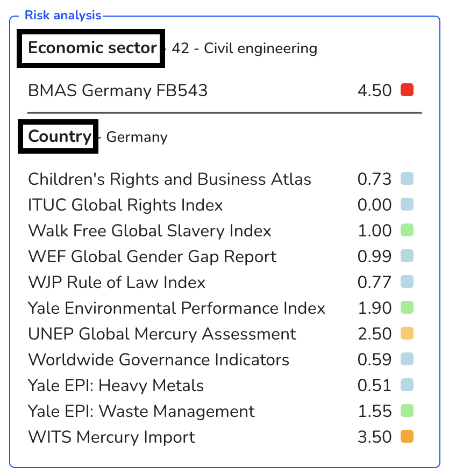
Task: Click the 4.50 score value
Action: (x=375, y=90)
